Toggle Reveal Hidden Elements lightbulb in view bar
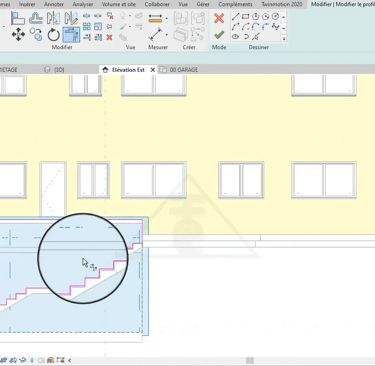The width and height of the screenshot is (375, 366). coord(32,360)
